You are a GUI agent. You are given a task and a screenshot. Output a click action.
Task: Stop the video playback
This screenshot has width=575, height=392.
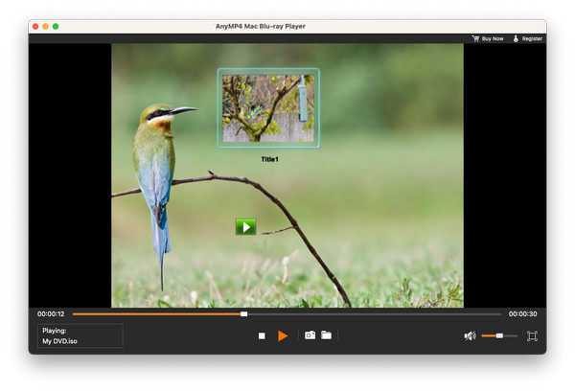click(262, 335)
